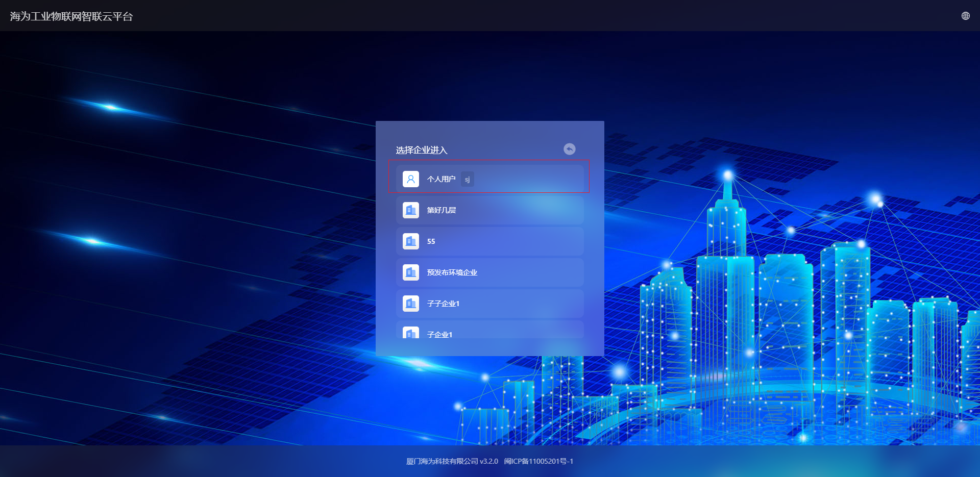Click the 选择企业进入 panel heading
The height and width of the screenshot is (477, 980).
(422, 150)
